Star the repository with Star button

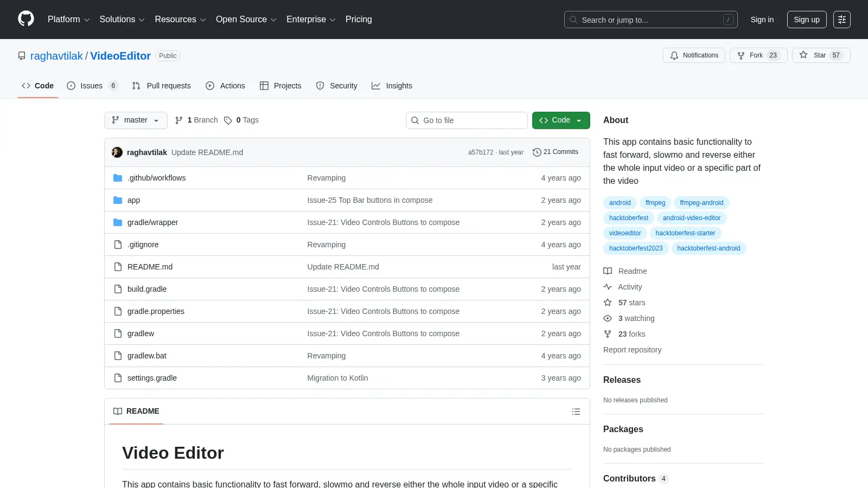click(x=821, y=55)
